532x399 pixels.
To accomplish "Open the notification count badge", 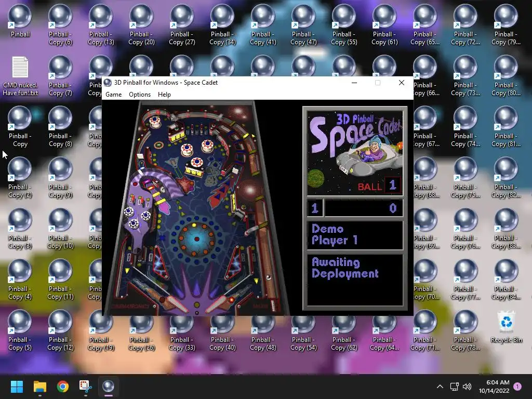I will (517, 386).
